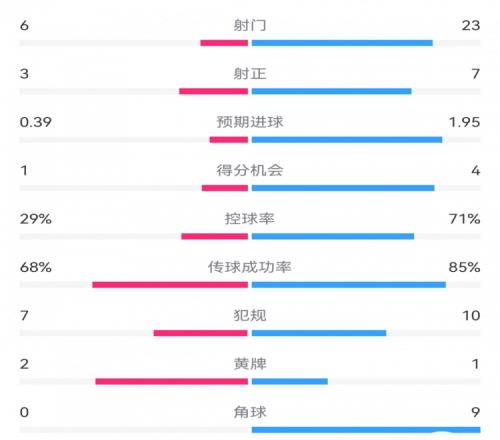Viewport: 500px width, 440px height.
Task: Select the 传球成功率 label
Action: click(250, 267)
